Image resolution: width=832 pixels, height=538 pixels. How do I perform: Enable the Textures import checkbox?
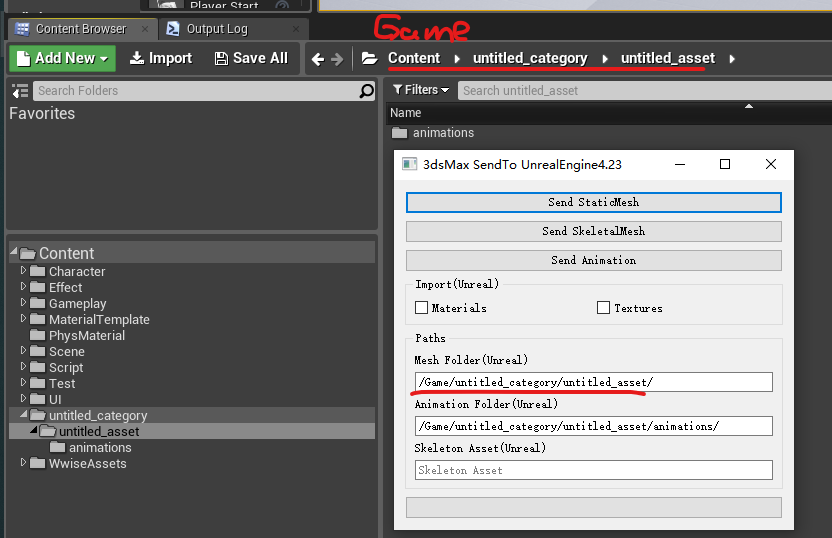tap(603, 308)
